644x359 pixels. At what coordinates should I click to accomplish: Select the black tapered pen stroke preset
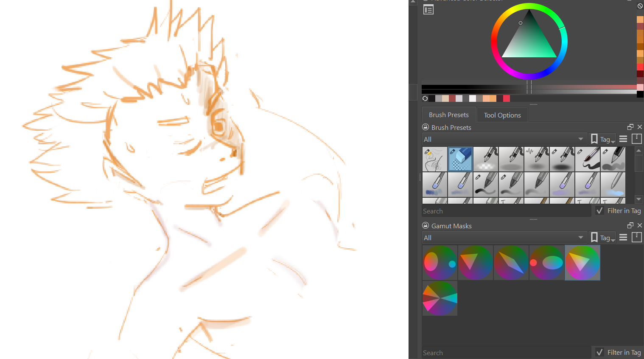pos(486,185)
